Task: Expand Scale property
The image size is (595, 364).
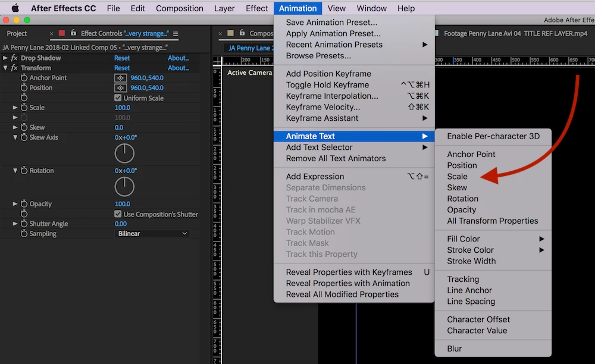Action: coord(15,107)
